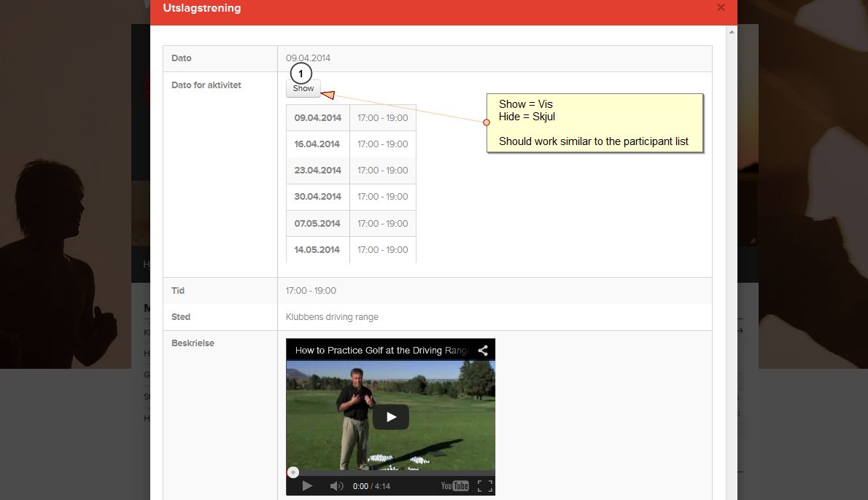
Task: Click the scrollbar up arrow in dialog
Action: [732, 32]
